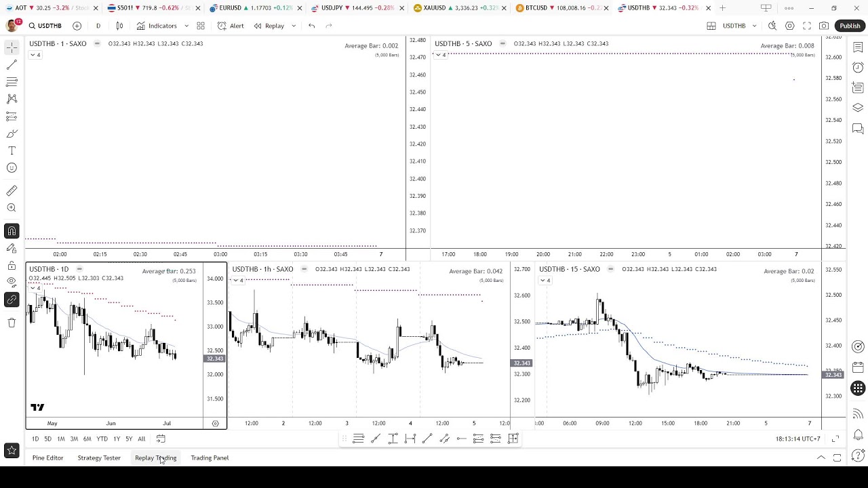Viewport: 868px width, 488px height.
Task: Open a new tab with plus button
Action: click(722, 8)
